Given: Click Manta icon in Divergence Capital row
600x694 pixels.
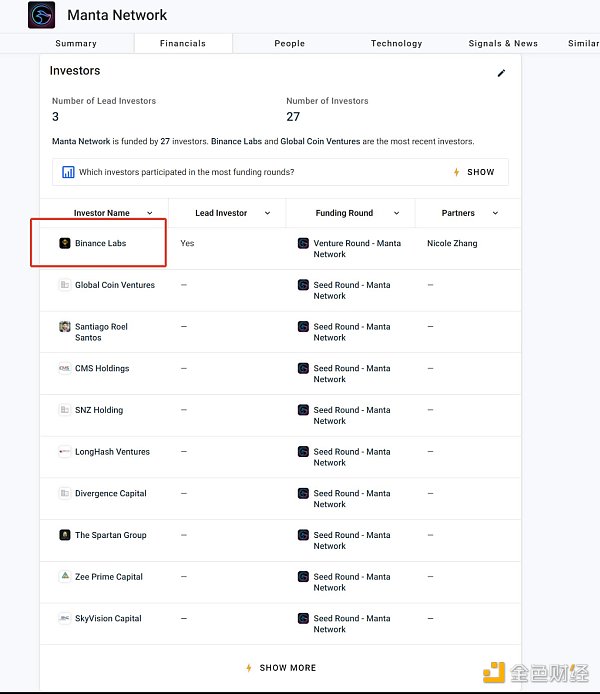Looking at the screenshot, I should (303, 493).
